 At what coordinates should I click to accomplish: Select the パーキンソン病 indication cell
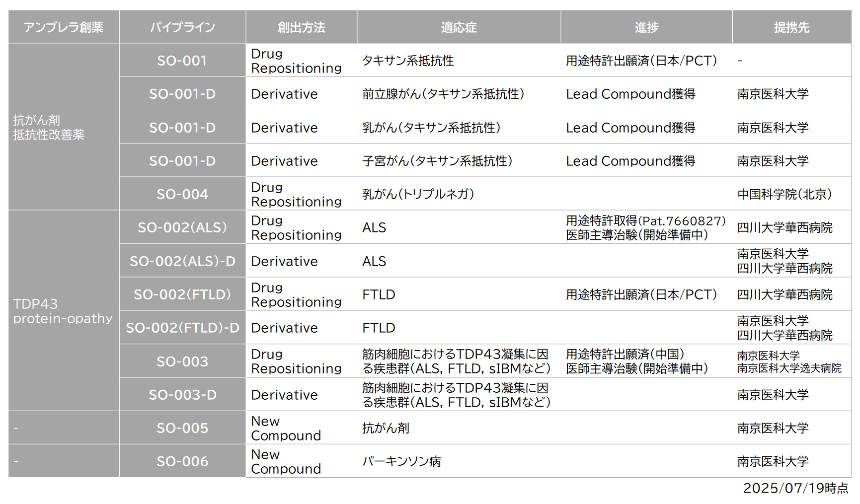point(401,461)
